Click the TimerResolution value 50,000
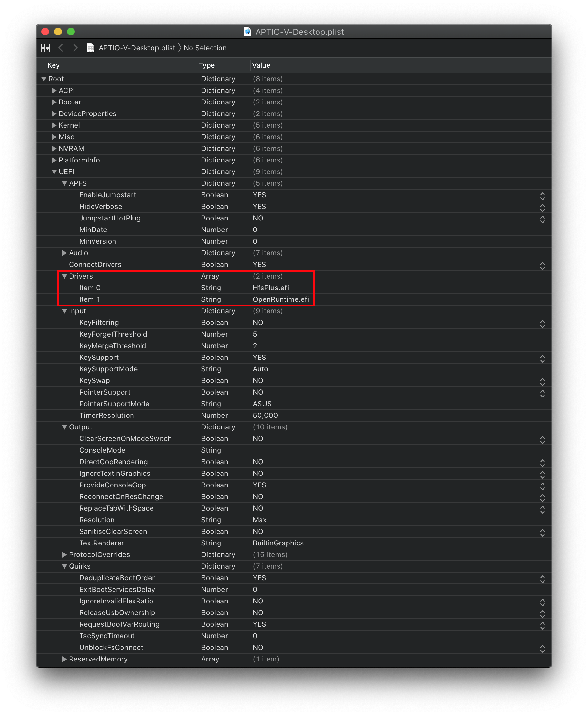The height and width of the screenshot is (715, 588). click(266, 415)
